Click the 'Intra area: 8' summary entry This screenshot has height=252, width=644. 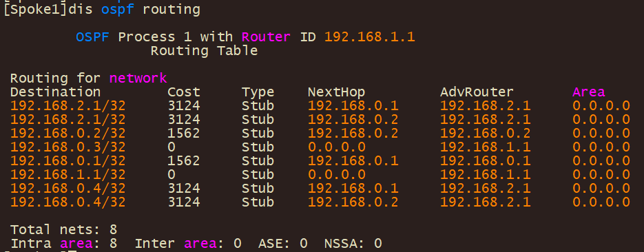click(63, 243)
